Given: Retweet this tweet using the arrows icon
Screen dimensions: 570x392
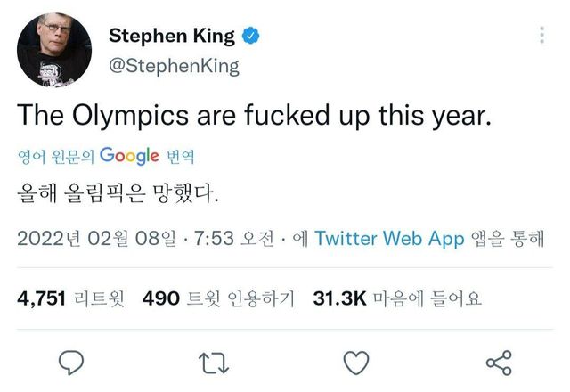Looking at the screenshot, I should click(214, 362).
